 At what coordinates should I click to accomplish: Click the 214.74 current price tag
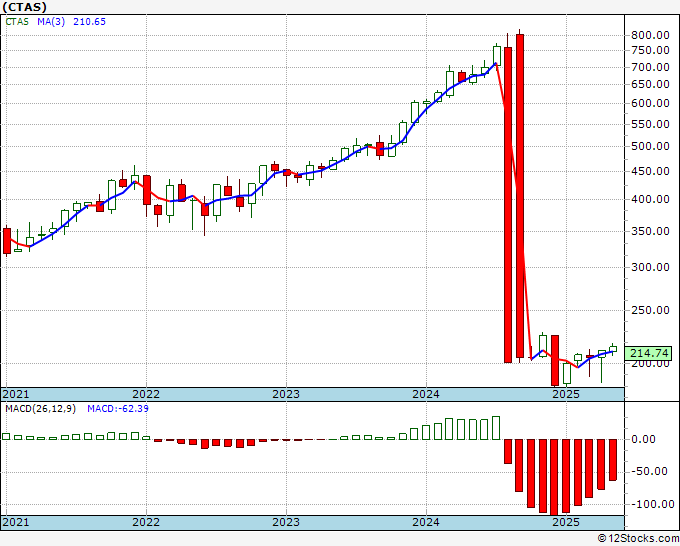tap(648, 353)
